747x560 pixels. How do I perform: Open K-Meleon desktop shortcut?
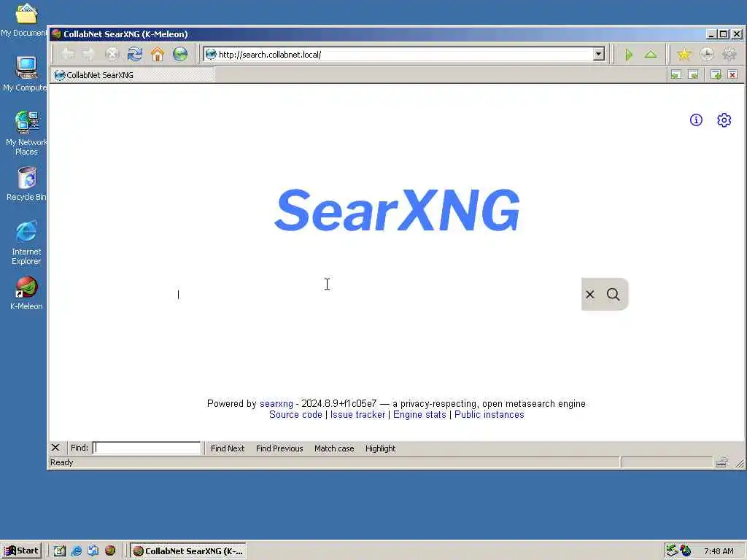[x=26, y=293]
